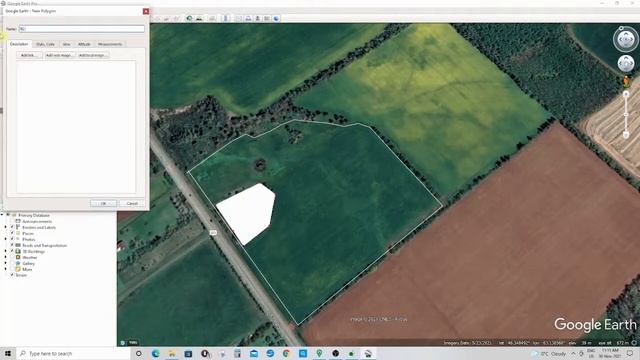640x360 pixels.
Task: Click the Look joystick compass control
Action: point(626,40)
